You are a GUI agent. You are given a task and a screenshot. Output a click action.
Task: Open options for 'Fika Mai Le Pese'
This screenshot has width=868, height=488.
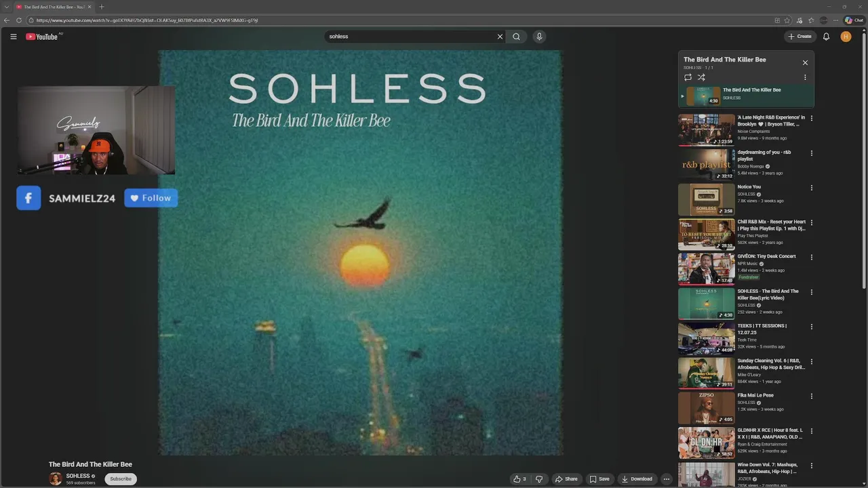(x=812, y=396)
